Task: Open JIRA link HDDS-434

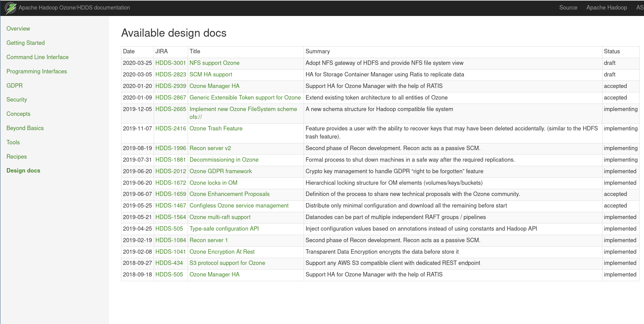Action: [x=169, y=263]
